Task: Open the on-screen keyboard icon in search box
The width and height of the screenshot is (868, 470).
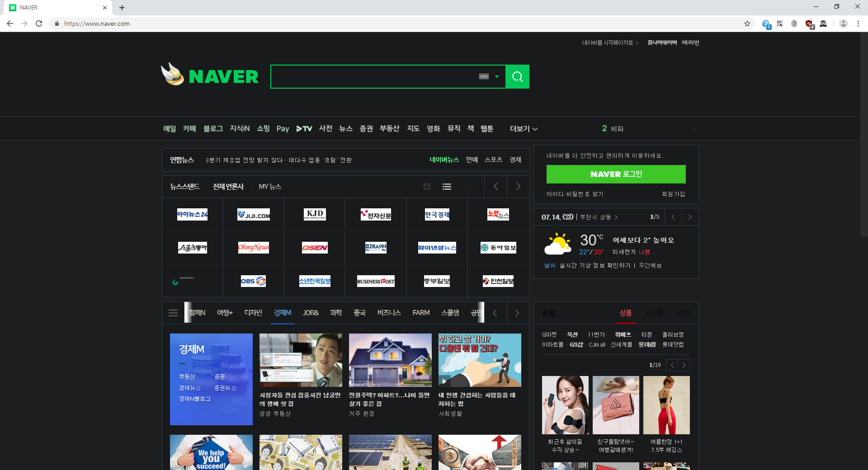Action: (484, 76)
